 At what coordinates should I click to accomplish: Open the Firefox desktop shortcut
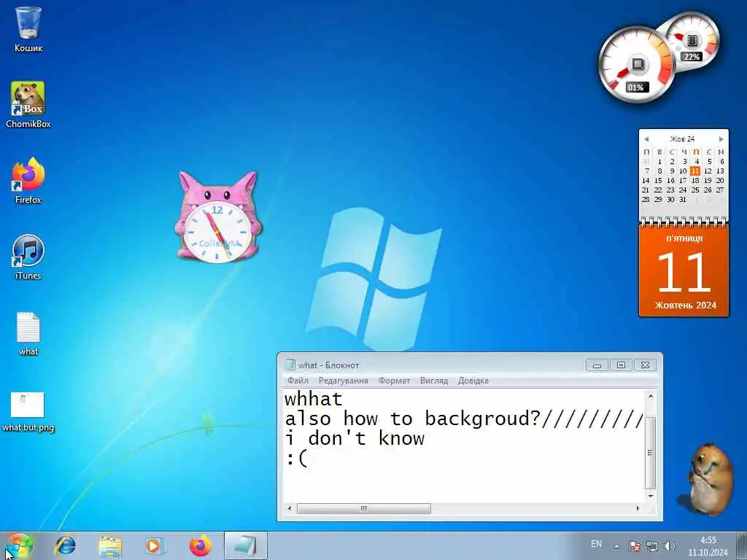click(x=28, y=181)
